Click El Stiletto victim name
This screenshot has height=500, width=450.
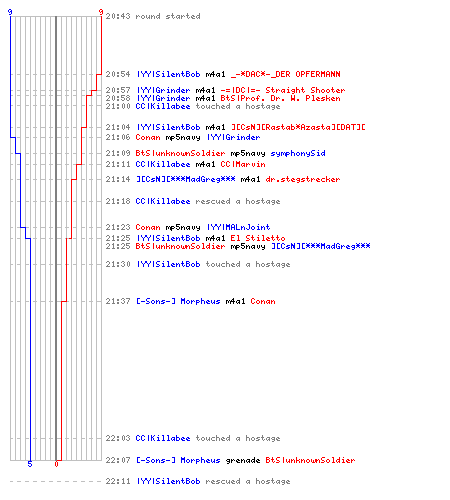(258, 238)
